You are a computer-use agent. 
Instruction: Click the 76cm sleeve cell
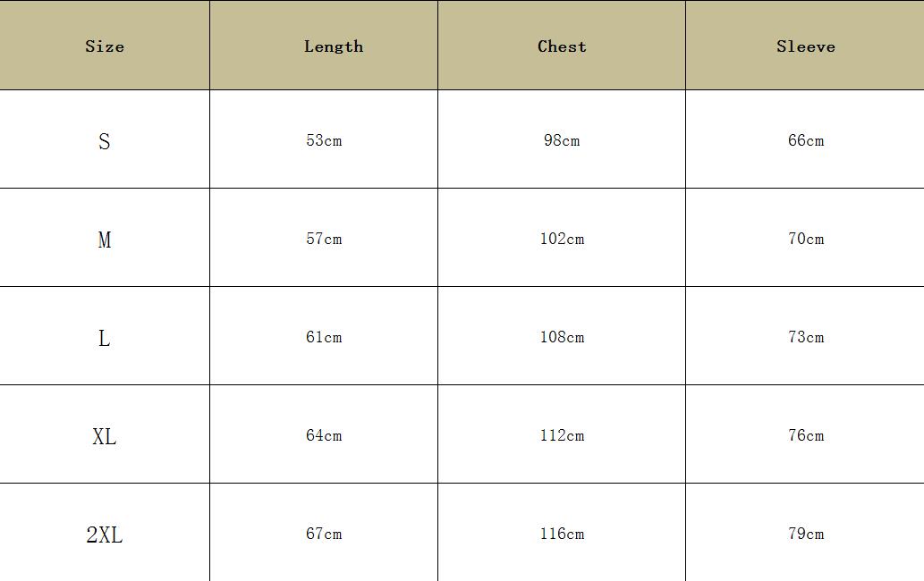pyautogui.click(x=805, y=435)
